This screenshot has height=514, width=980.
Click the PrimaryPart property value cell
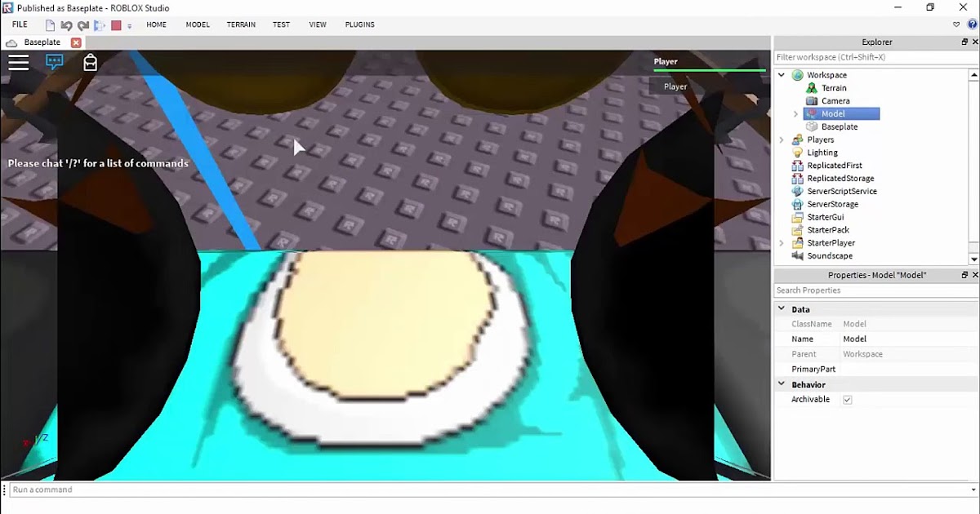pyautogui.click(x=910, y=370)
